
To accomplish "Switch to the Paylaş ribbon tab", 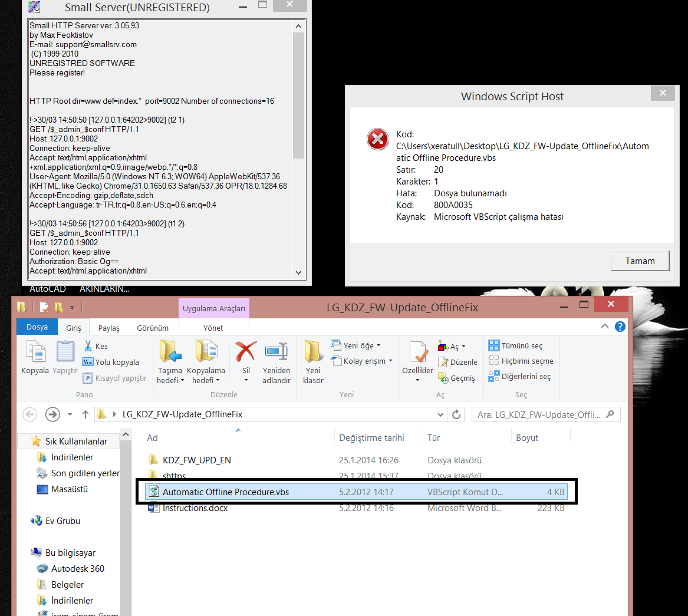I will click(x=109, y=328).
